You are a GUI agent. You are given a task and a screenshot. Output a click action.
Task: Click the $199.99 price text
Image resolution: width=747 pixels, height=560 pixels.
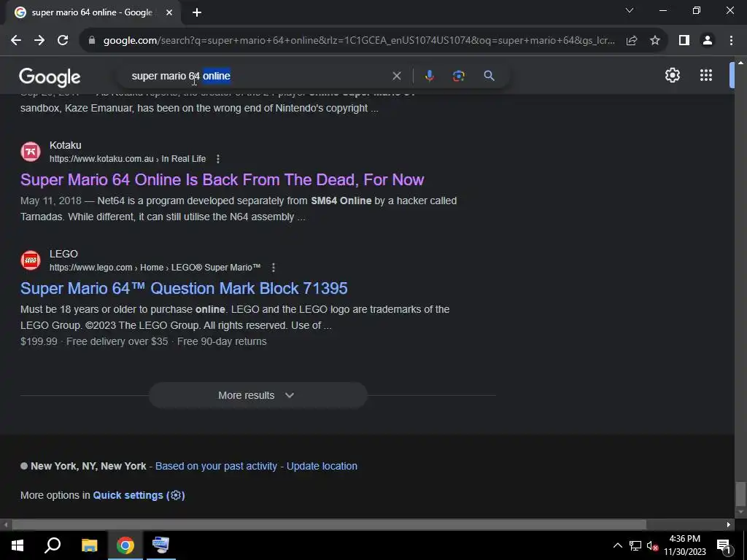click(39, 341)
